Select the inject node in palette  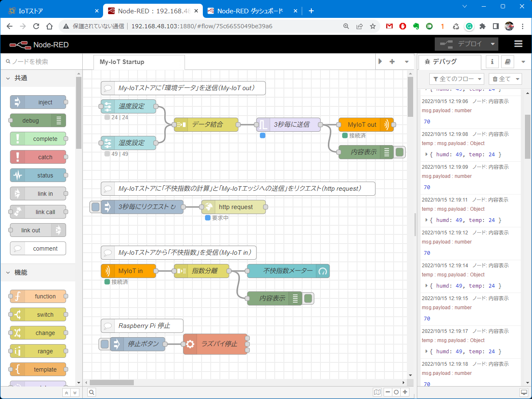38,102
